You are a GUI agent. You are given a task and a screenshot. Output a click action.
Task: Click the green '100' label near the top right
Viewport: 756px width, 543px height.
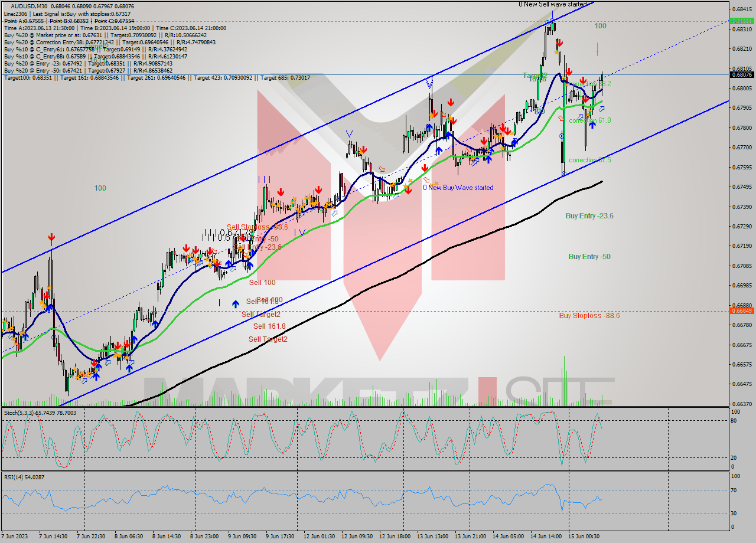pos(600,26)
